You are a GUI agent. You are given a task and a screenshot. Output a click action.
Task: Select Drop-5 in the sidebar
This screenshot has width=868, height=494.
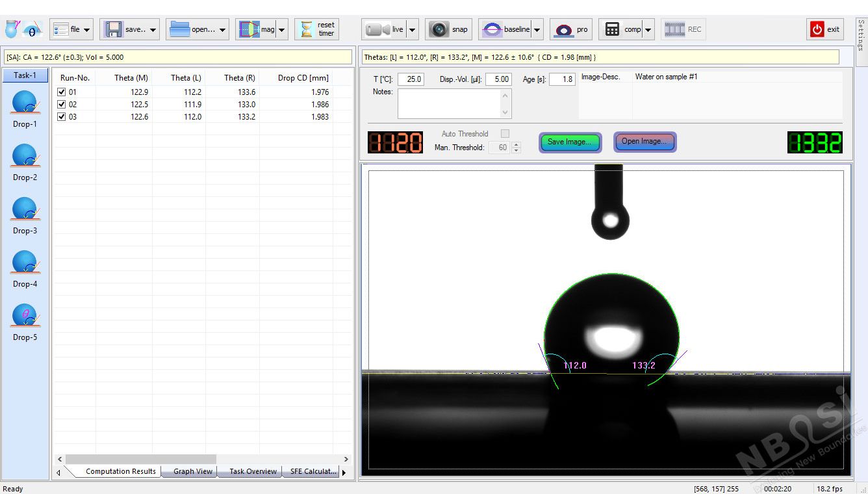pos(25,319)
